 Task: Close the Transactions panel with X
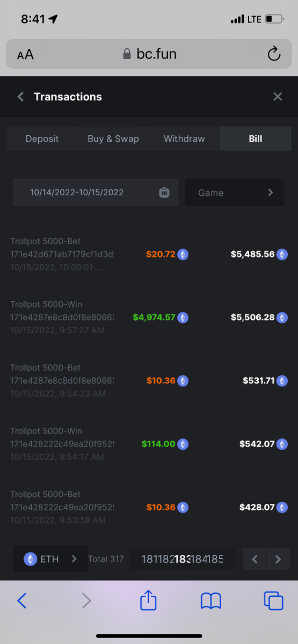pyautogui.click(x=278, y=97)
